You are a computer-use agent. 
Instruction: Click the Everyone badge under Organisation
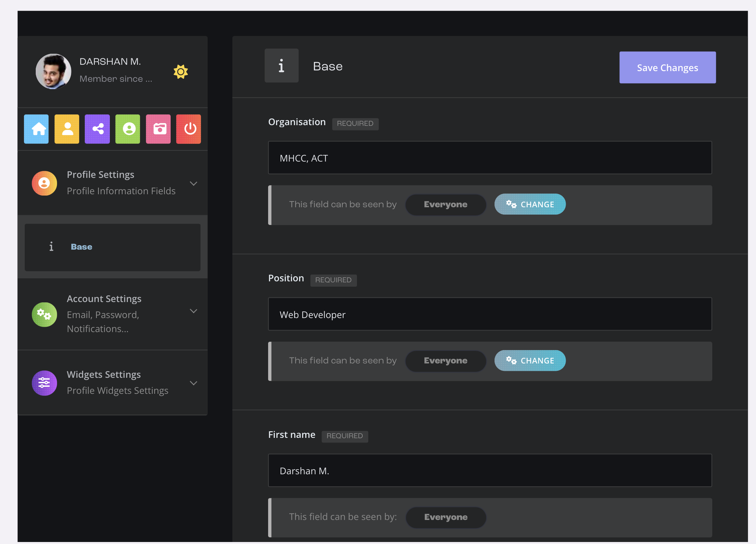[x=445, y=205]
